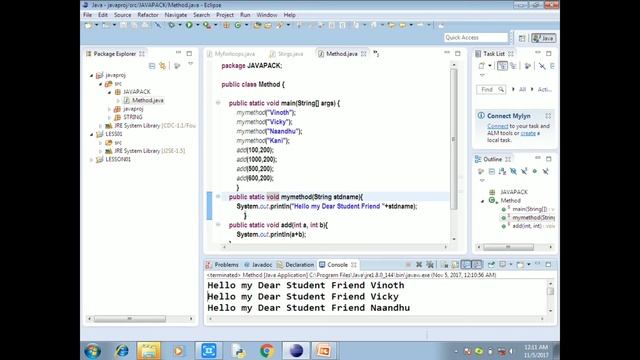Expand JRE System Library under LESS01
640x360 pixels.
click(x=100, y=151)
